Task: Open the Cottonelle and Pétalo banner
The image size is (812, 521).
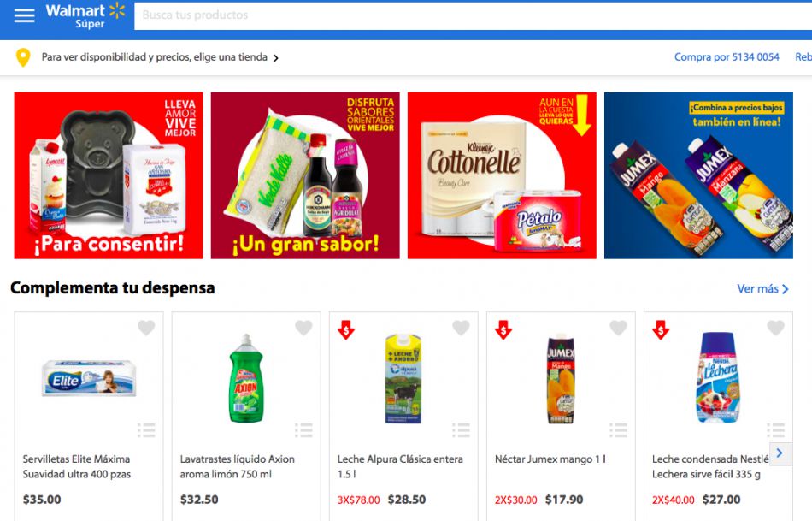Action: [502, 175]
